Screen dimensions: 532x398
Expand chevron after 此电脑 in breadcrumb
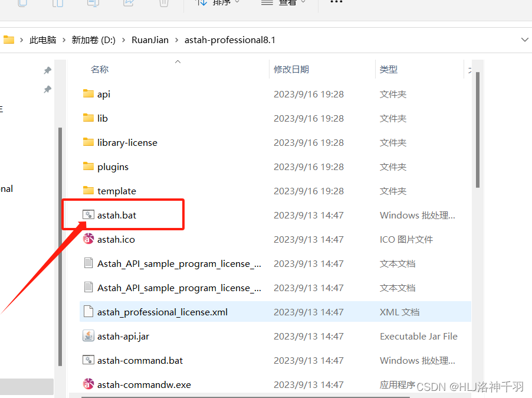coord(64,40)
